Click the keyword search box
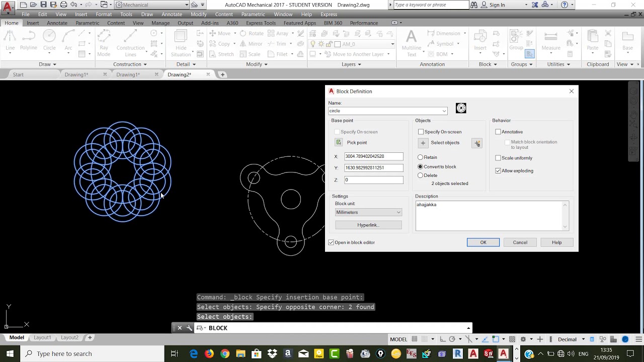Screen dimensions: 644x362 pos(431,5)
